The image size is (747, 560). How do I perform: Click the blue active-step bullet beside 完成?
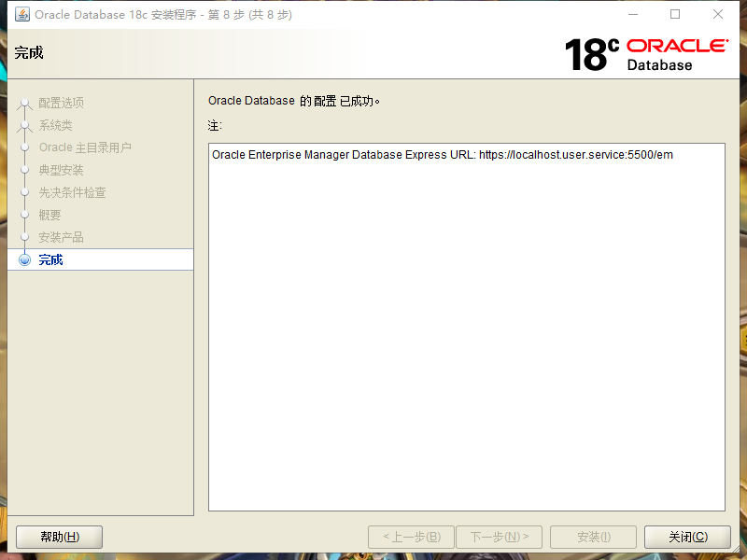(24, 260)
